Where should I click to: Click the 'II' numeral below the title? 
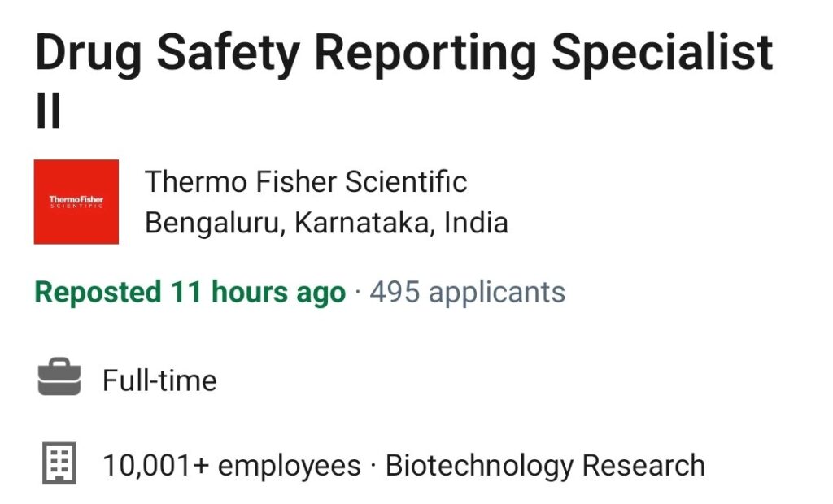[48, 111]
